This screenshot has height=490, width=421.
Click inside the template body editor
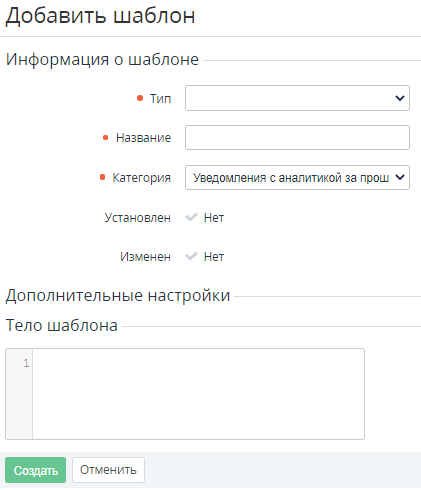click(198, 394)
